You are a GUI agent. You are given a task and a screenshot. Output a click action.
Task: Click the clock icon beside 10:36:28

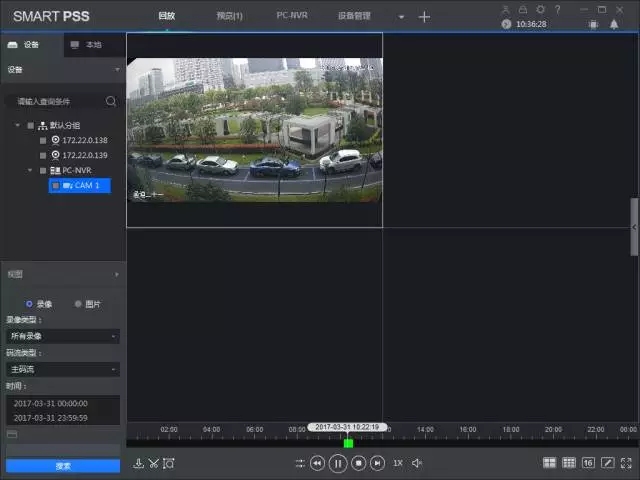point(506,24)
